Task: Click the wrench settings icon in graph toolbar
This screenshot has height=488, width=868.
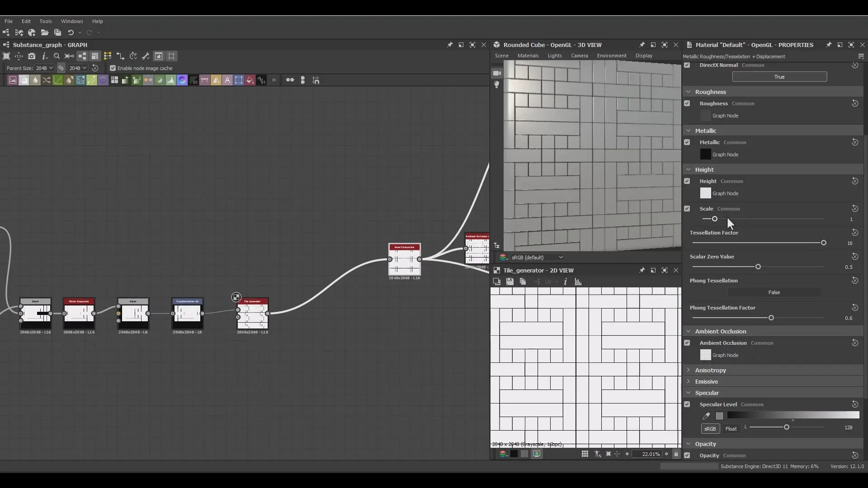Action: coord(146,56)
